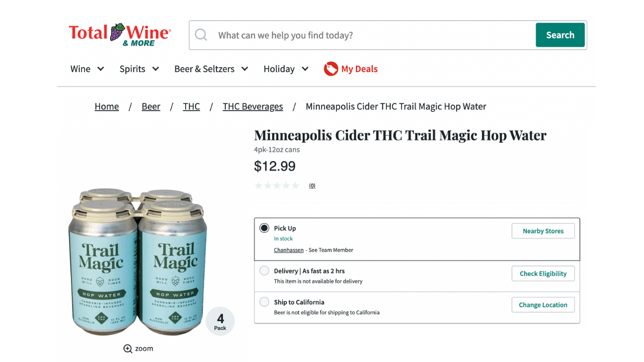Expand the Beer & Seltzers dropdown

(x=211, y=69)
